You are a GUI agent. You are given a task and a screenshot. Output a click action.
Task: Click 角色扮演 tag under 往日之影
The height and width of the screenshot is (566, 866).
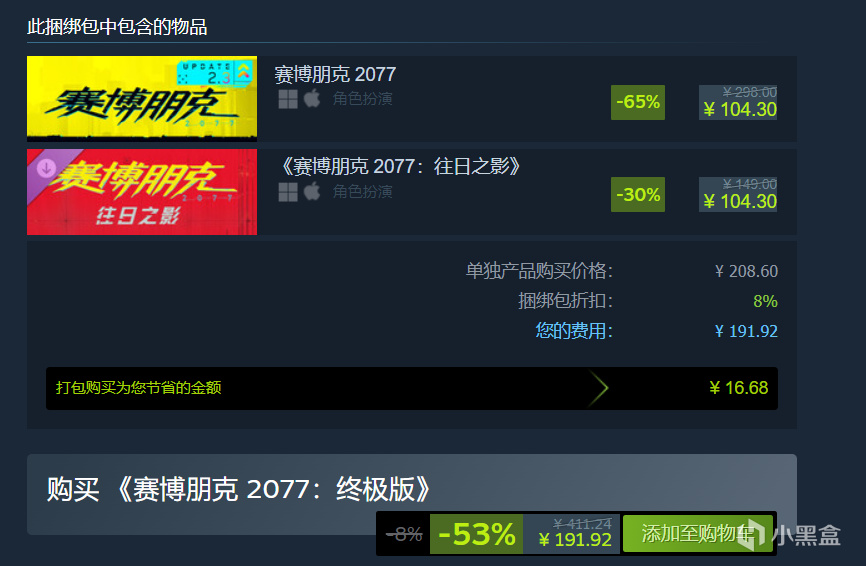[x=362, y=192]
